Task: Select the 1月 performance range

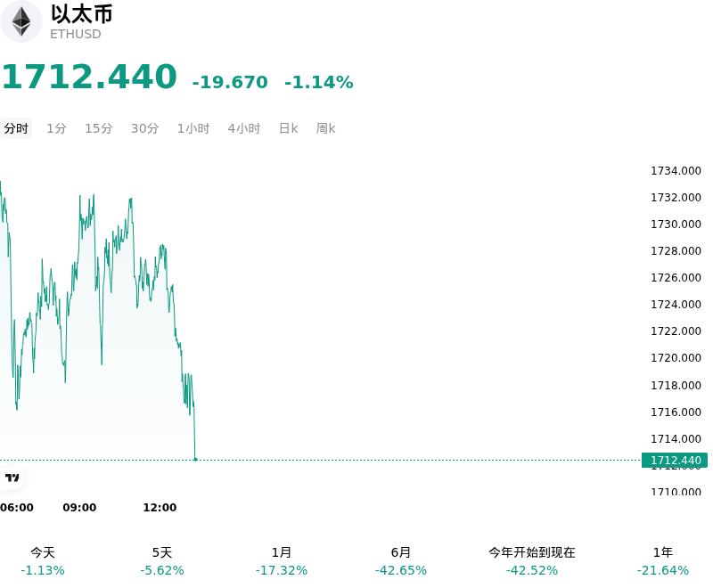Action: pos(282,561)
